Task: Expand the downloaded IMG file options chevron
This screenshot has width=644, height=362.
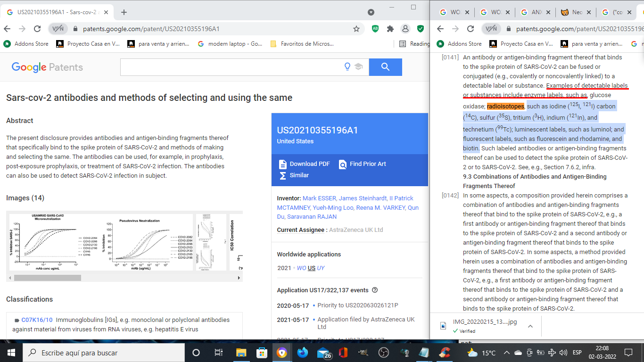Action: click(x=530, y=326)
